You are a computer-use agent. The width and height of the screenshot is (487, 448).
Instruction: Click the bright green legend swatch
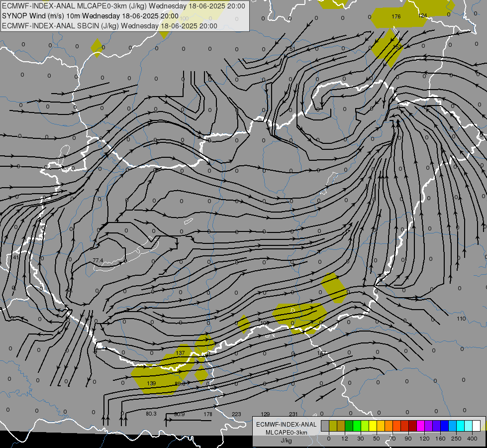[x=357, y=426]
